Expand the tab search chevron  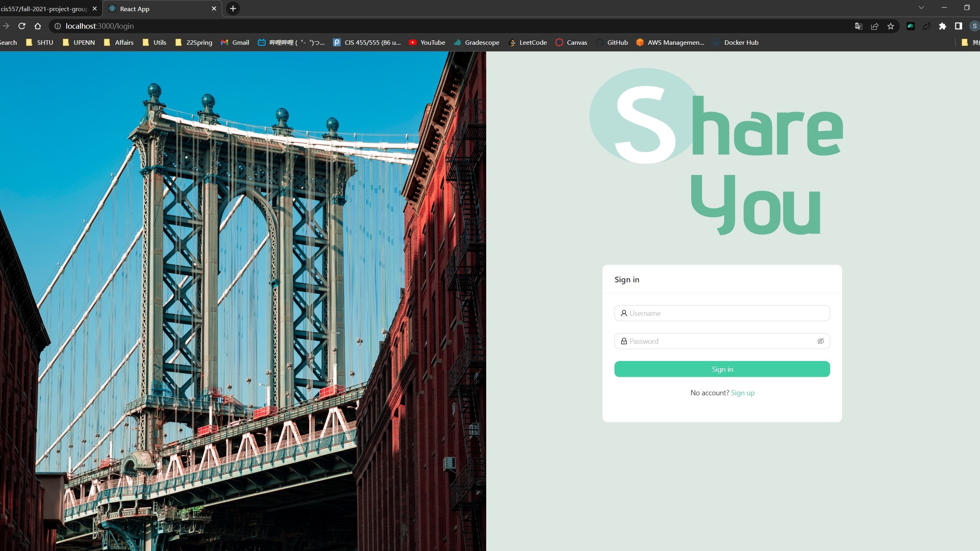click(x=921, y=8)
